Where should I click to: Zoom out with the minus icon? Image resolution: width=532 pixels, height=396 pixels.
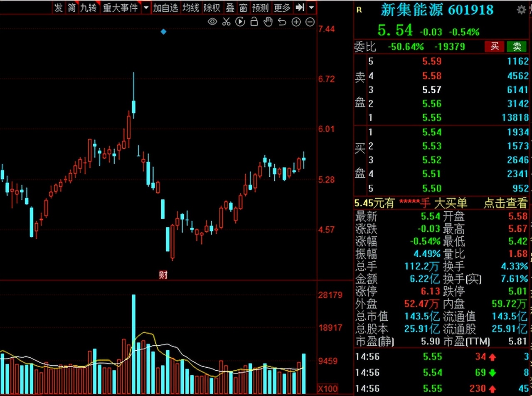coord(310,21)
